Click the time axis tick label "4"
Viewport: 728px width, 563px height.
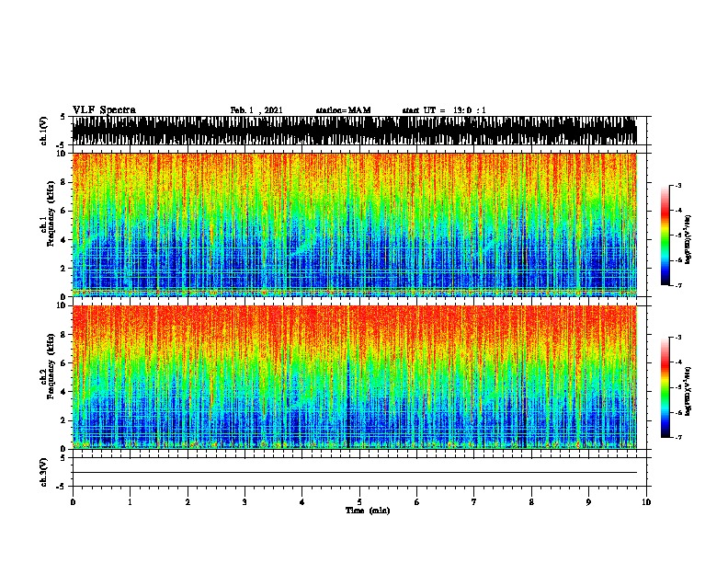(x=301, y=501)
